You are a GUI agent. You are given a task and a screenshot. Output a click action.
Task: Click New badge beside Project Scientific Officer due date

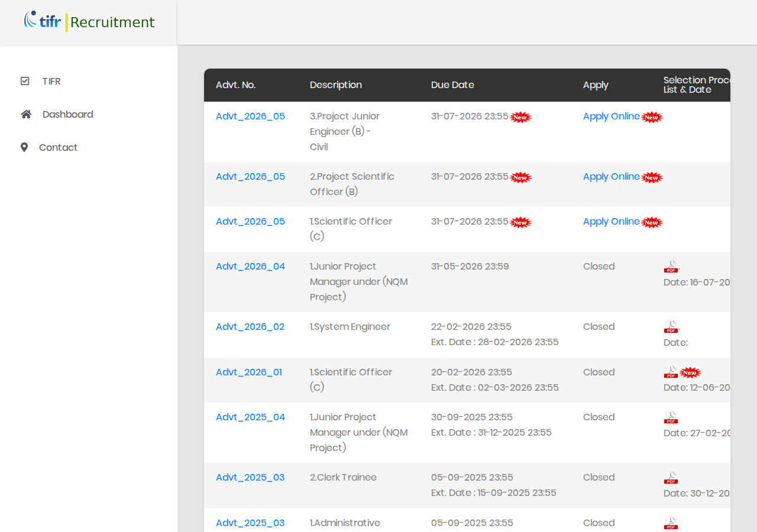(520, 177)
